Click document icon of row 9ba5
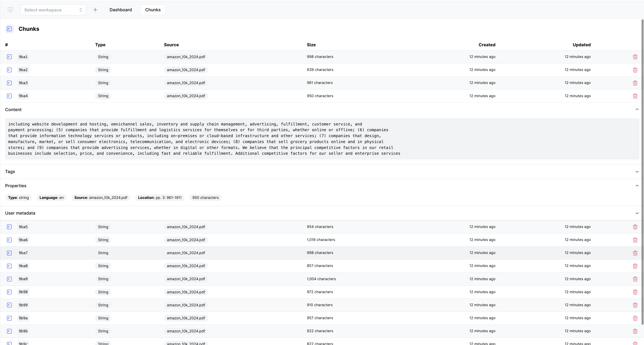The height and width of the screenshot is (345, 644). (x=9, y=227)
